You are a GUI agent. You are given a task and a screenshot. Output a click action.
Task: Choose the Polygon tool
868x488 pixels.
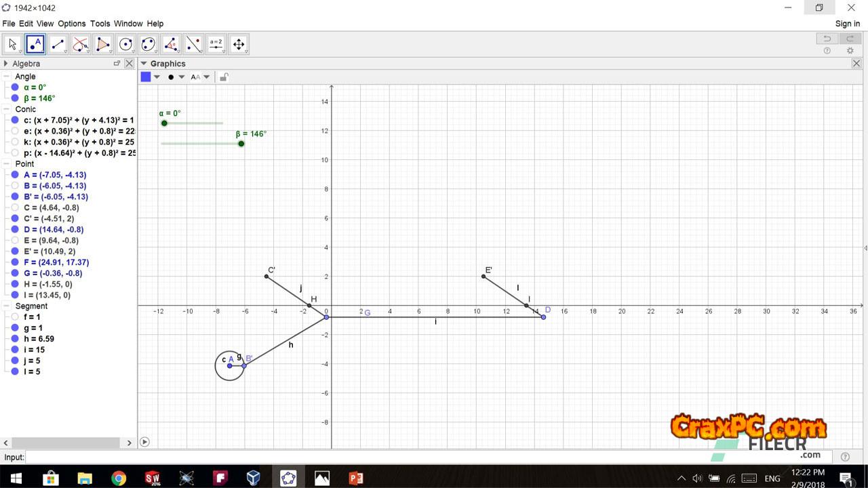[x=103, y=45]
